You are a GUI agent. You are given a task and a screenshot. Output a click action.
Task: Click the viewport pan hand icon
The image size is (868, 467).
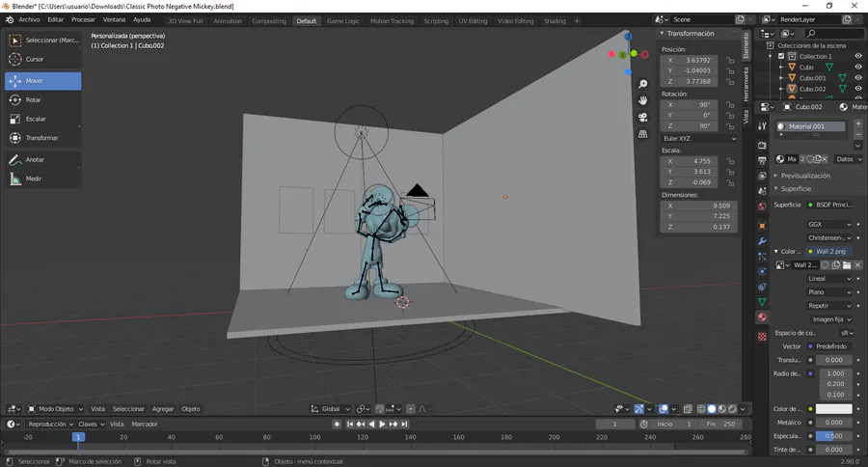tap(642, 100)
